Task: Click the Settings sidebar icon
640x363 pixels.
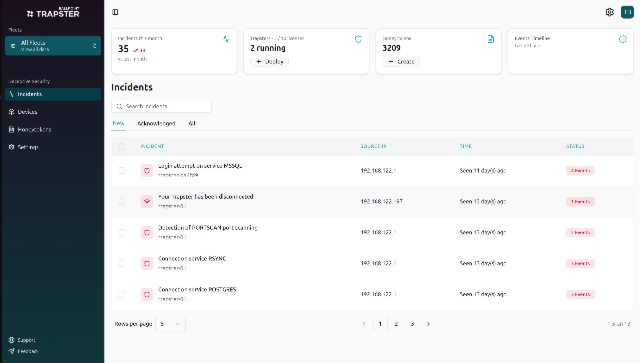Action: [x=11, y=147]
